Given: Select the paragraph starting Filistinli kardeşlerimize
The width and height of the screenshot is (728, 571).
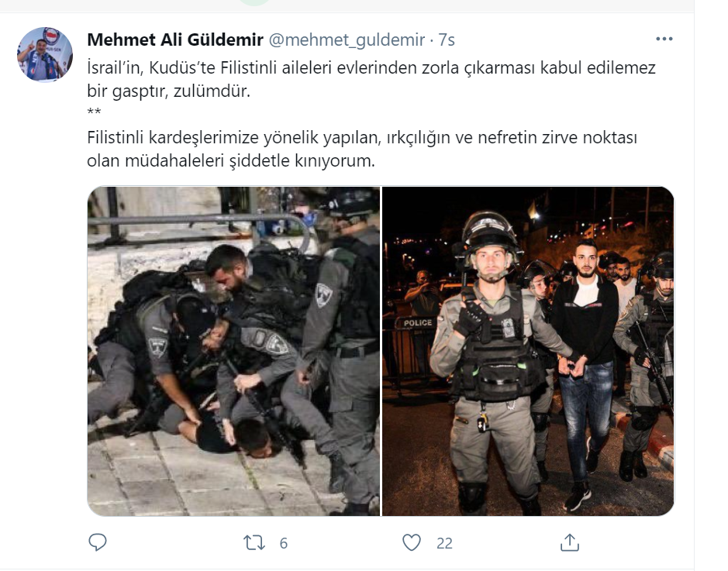Looking at the screenshot, I should tap(362, 149).
